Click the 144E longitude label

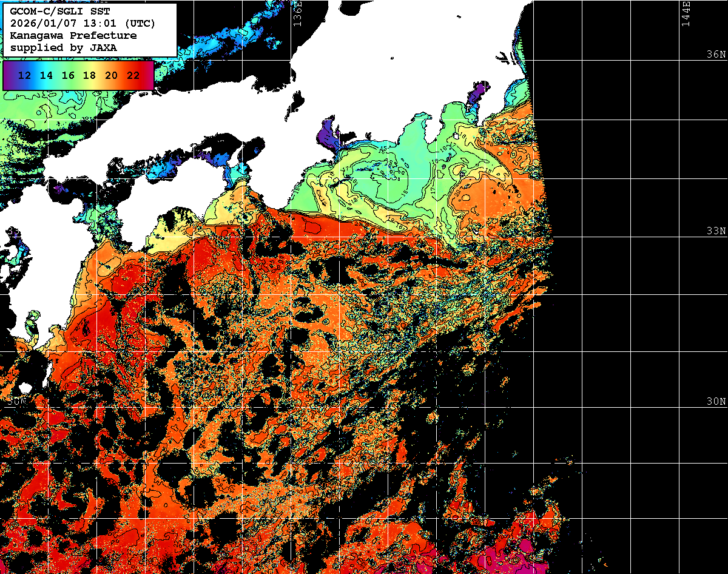(686, 13)
